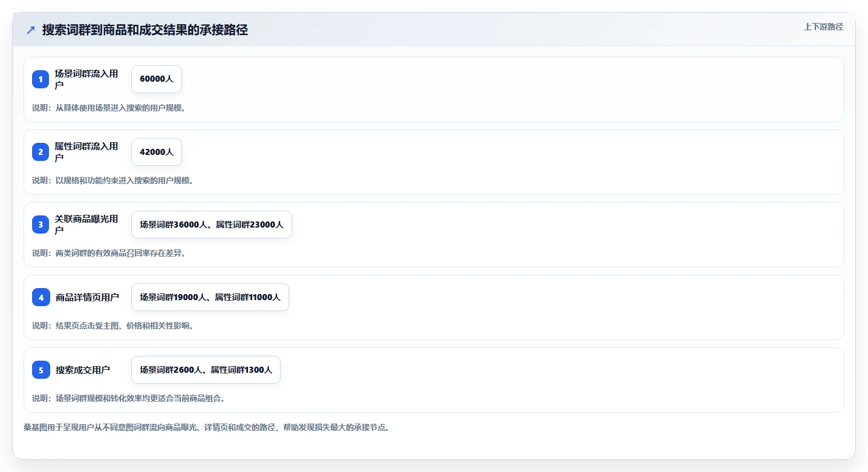Click the 60000人 value chip

[157, 79]
